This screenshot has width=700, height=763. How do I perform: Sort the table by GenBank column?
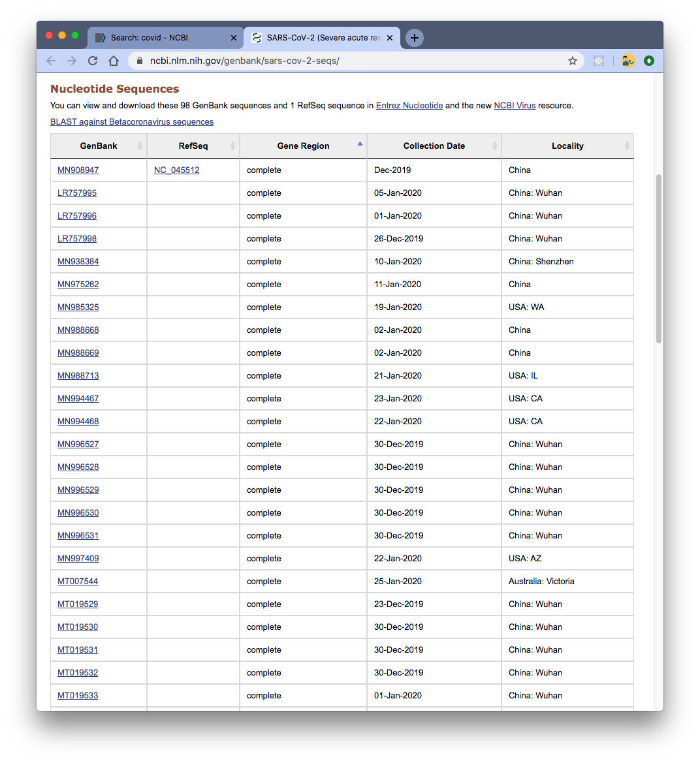99,146
